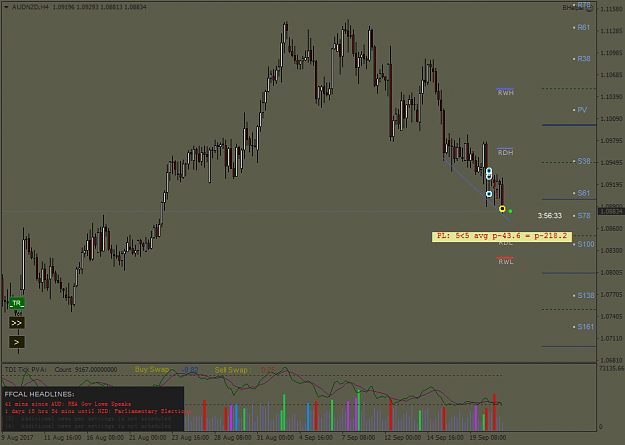The height and width of the screenshot is (445, 625).
Task: Click the 9 Aug 2017 date label
Action: [17, 438]
